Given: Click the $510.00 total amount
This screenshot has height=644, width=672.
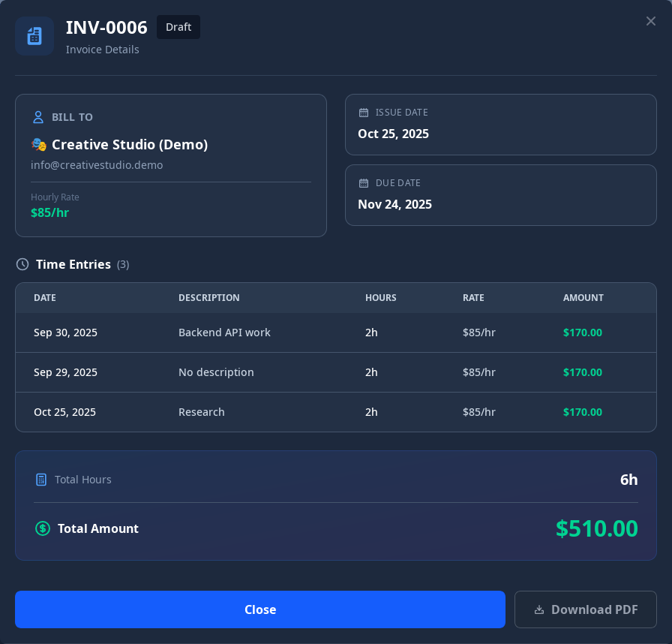Looking at the screenshot, I should click(x=596, y=528).
